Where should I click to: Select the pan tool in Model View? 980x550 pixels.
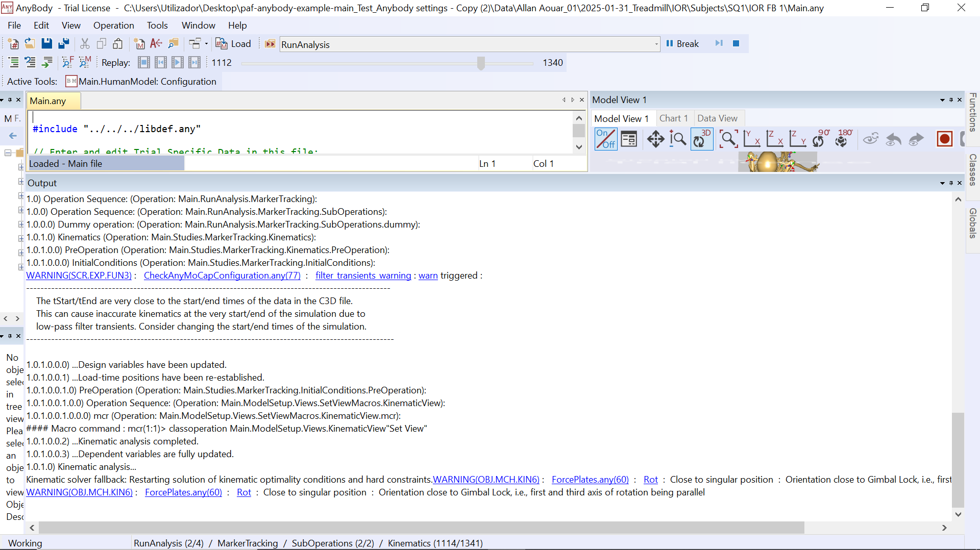[655, 139]
